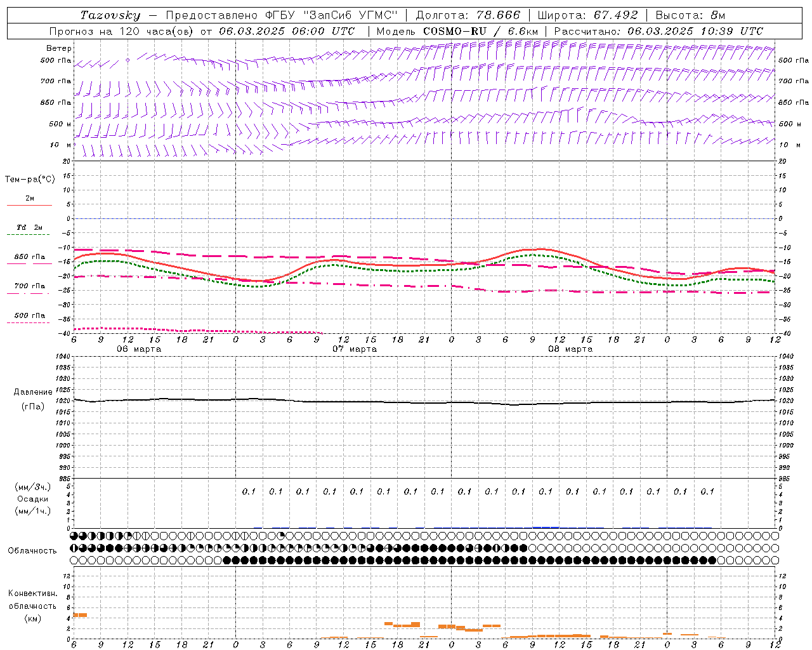
Task: Click the station name Tazovsky in header
Action: click(110, 15)
